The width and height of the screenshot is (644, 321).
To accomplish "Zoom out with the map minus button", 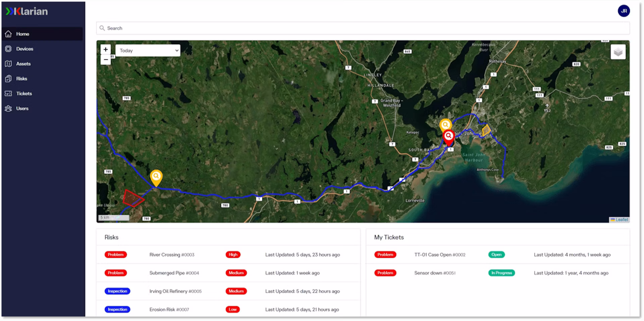I will (106, 60).
